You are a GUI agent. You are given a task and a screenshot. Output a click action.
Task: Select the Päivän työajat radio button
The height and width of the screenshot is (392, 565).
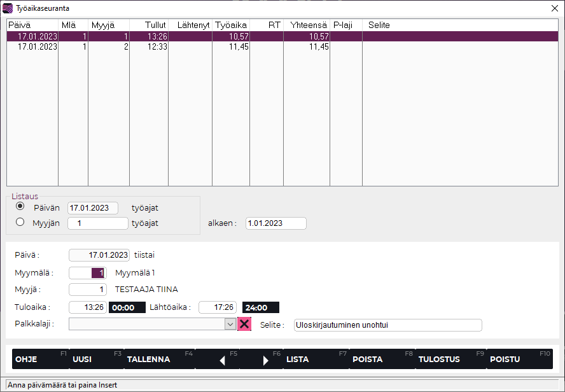[x=20, y=207]
